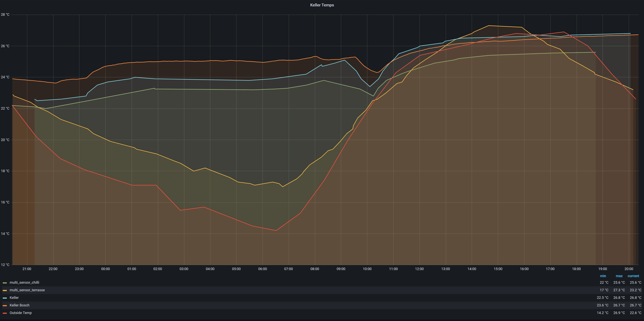644x321 pixels.
Task: Sort legend by max column
Action: point(619,276)
